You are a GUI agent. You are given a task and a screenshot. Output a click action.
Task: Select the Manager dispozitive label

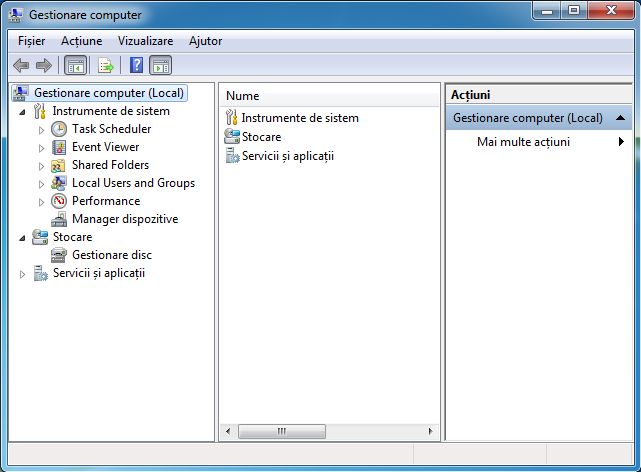(x=125, y=219)
